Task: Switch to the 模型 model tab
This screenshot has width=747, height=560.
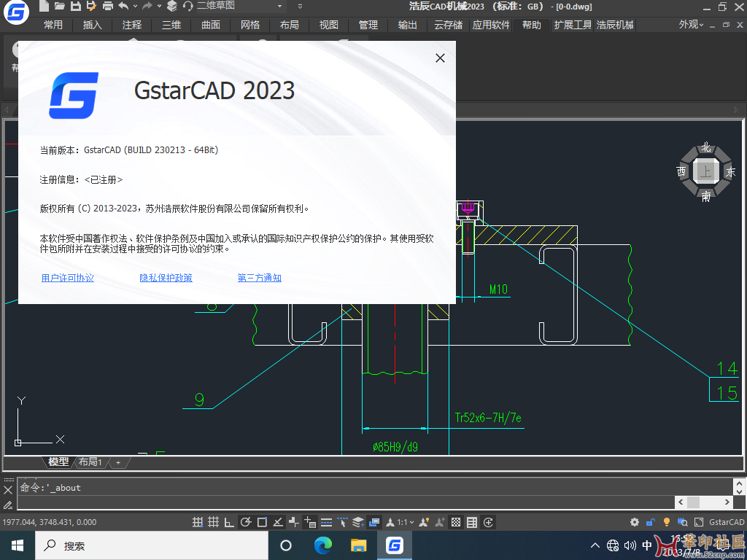Action: pos(58,462)
